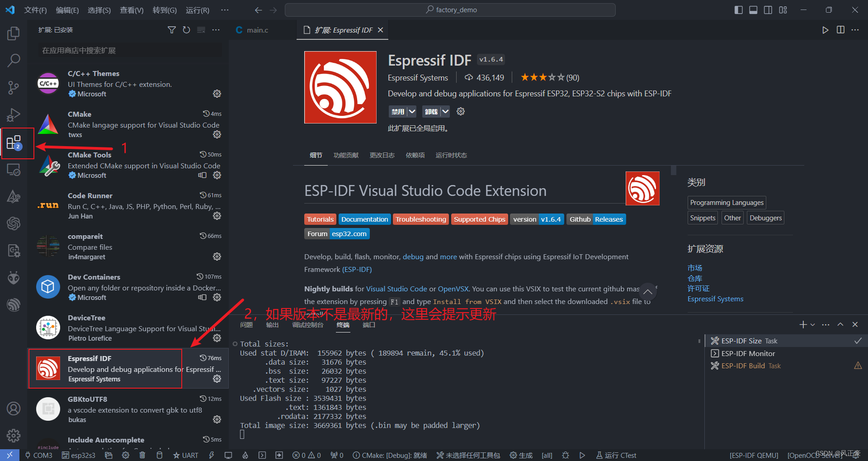Open the CMake view in activity bar
Viewport: 868px width, 461px height.
pyautogui.click(x=14, y=196)
